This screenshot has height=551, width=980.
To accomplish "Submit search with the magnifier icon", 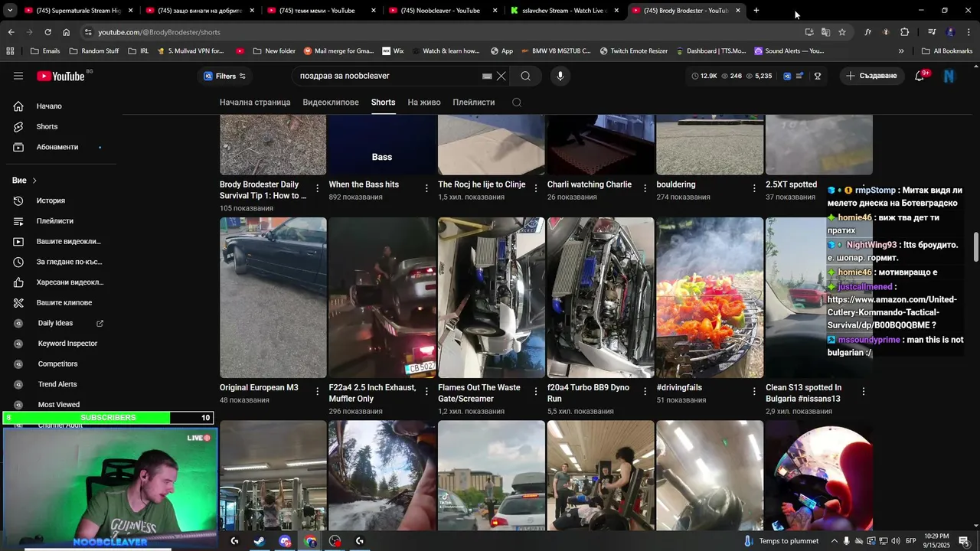I will pyautogui.click(x=525, y=76).
